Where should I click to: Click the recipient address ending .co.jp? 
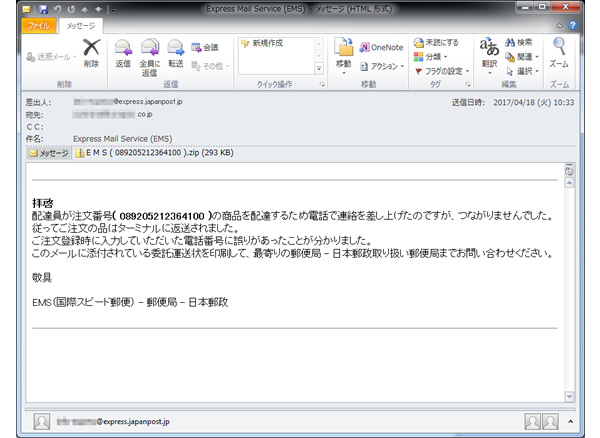coord(112,114)
